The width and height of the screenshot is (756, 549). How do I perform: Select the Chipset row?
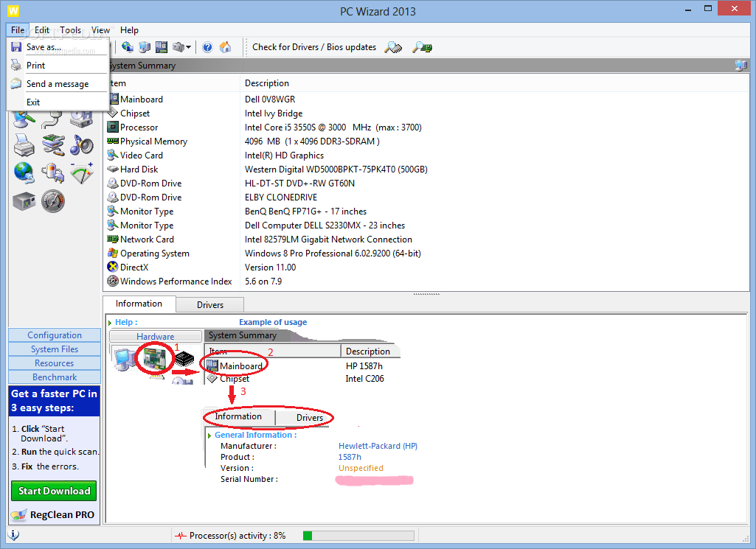[427, 113]
